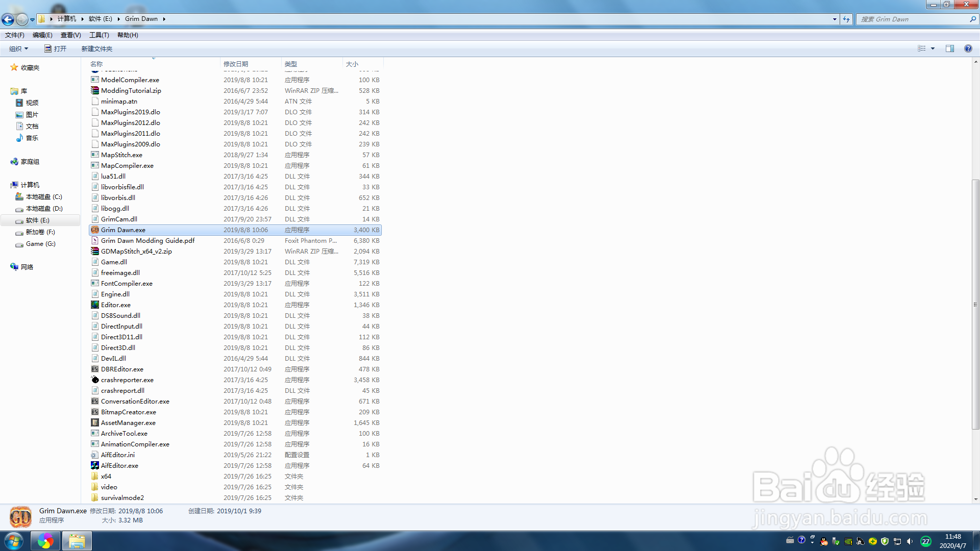
Task: Select the Engine.dll file name
Action: point(115,294)
